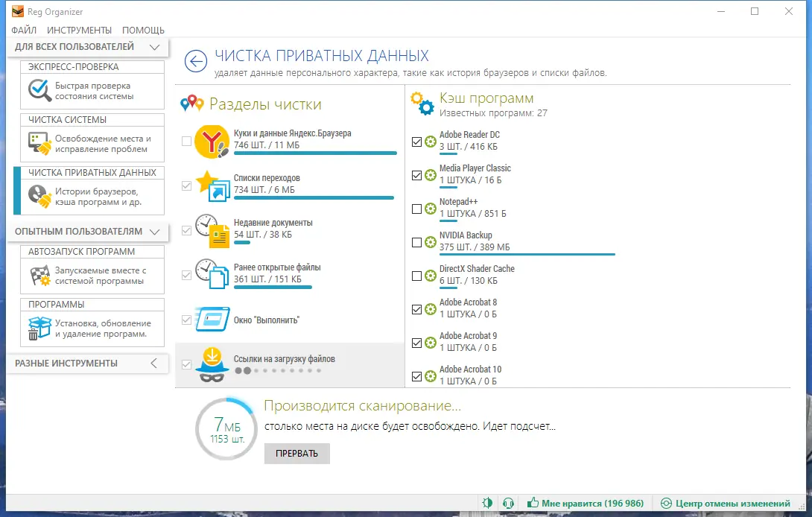
Task: Select the ЭКСПРЕСС-ПРОВЕРКА sidebar header
Action: click(x=92, y=67)
